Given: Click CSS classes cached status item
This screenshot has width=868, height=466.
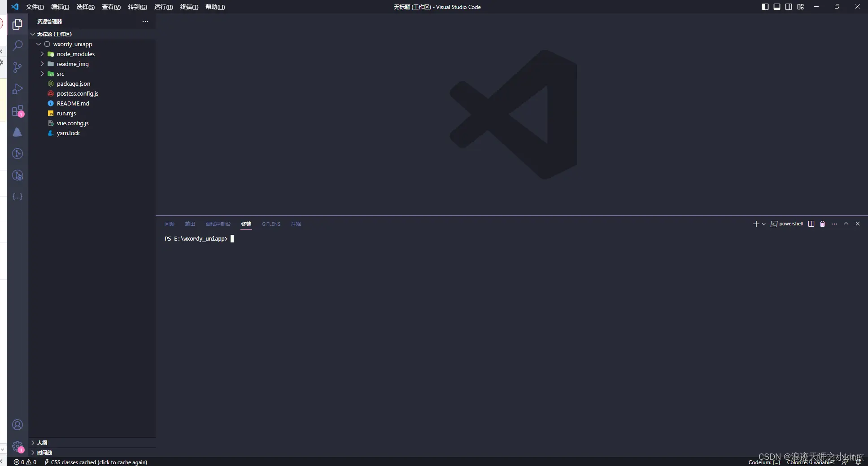Looking at the screenshot, I should (x=96, y=462).
